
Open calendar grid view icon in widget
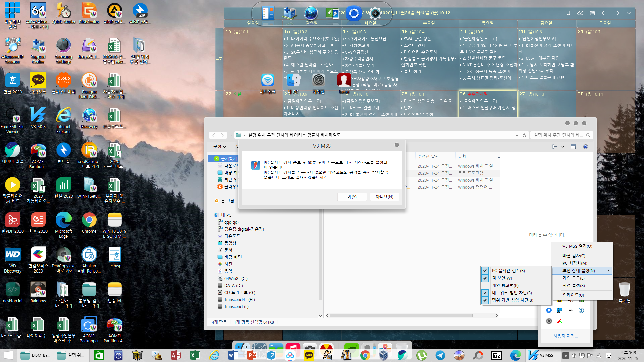click(592, 13)
